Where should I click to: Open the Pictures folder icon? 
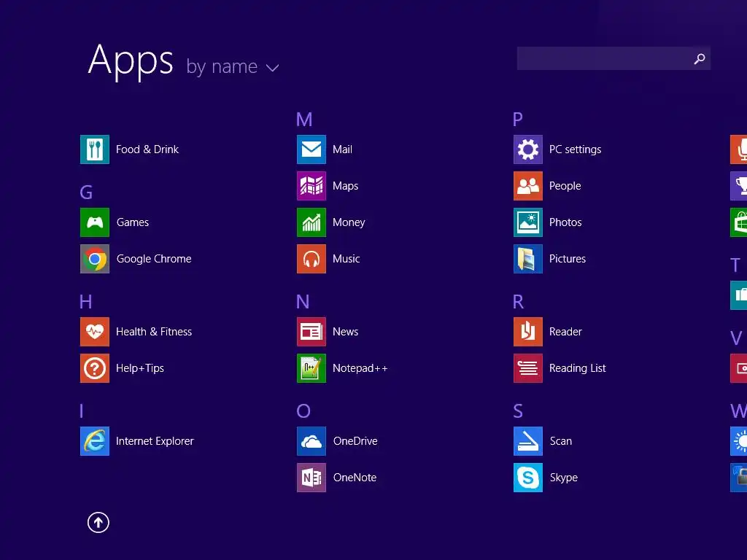point(528,259)
